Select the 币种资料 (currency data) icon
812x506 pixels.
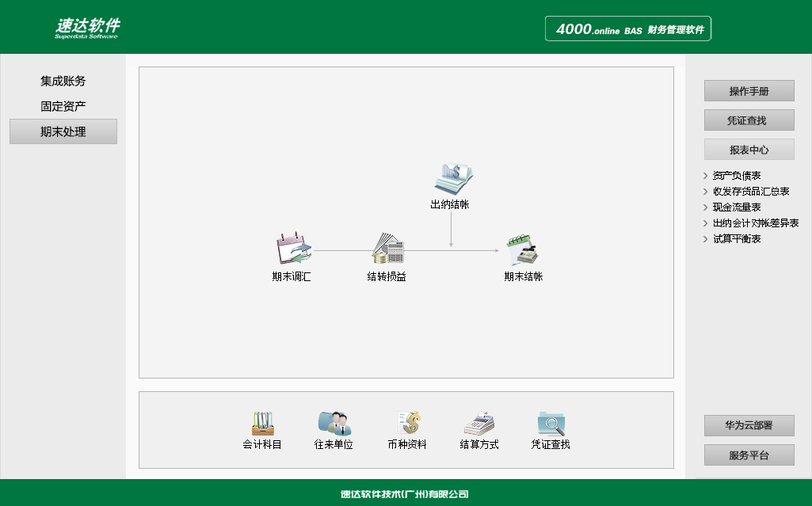pos(407,422)
